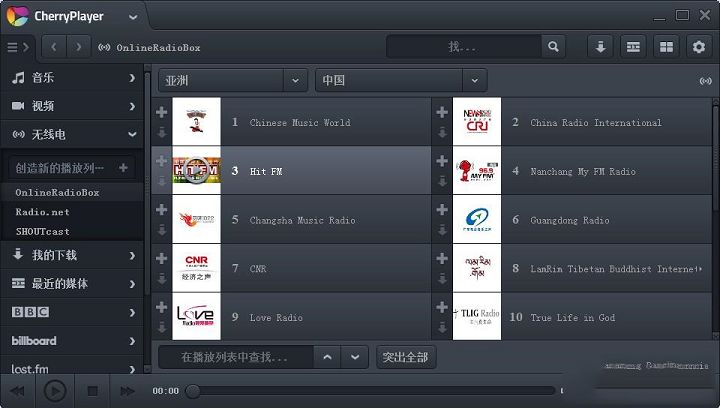Collapse the 无线电 section

click(x=72, y=134)
